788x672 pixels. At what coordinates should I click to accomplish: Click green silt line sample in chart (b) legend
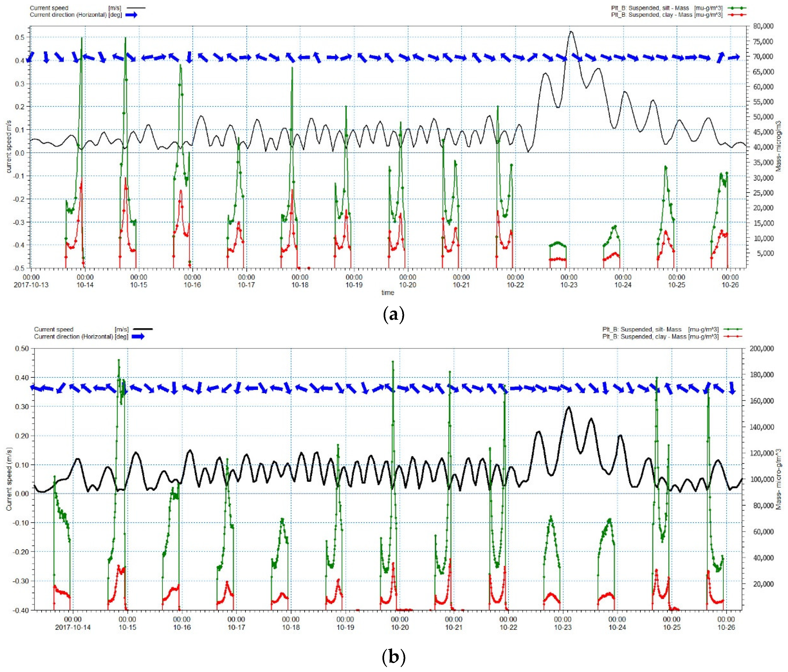pos(733,329)
